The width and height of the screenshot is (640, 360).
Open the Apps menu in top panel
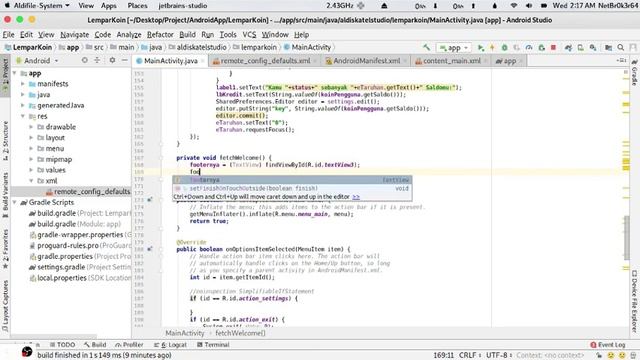point(109,6)
